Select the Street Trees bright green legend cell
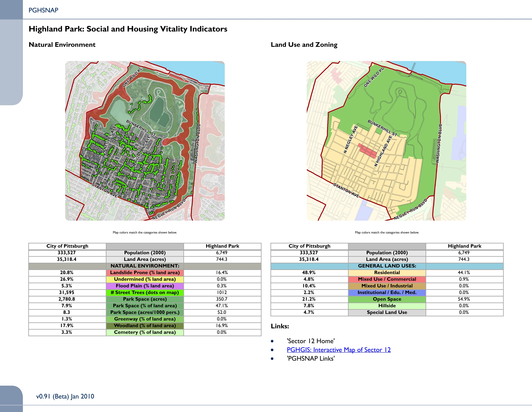 pos(145,292)
